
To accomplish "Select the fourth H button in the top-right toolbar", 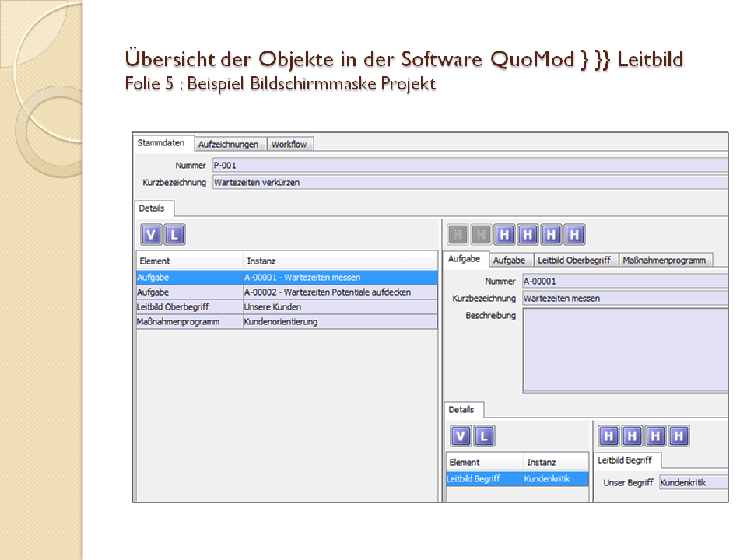I will click(528, 234).
